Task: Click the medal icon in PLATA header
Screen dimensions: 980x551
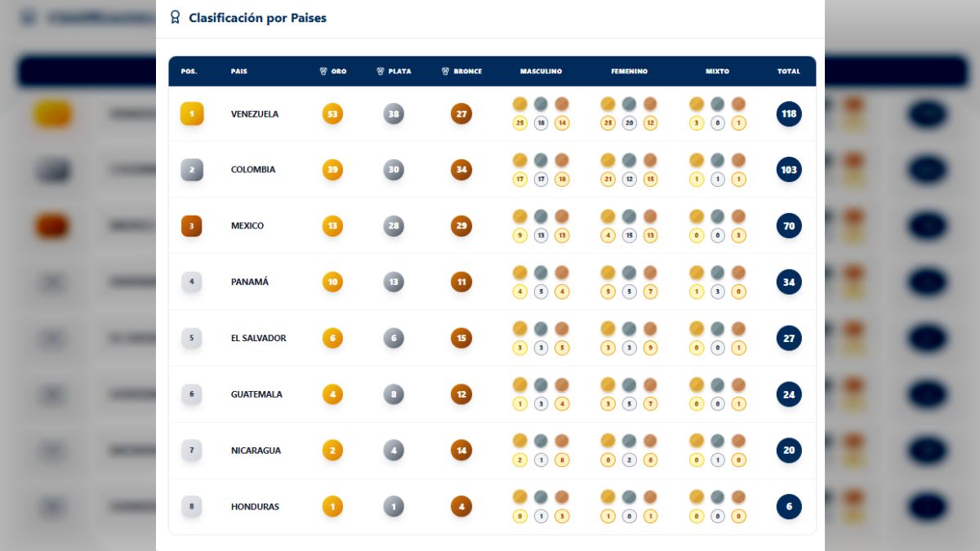Action: [x=381, y=71]
